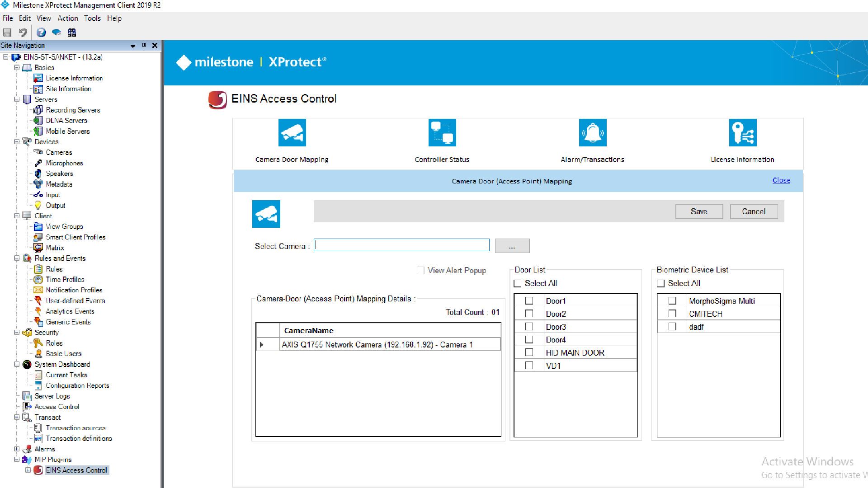Screen dimensions: 868x488
Task: Select the Transaction definitions tree item
Action: 79,439
